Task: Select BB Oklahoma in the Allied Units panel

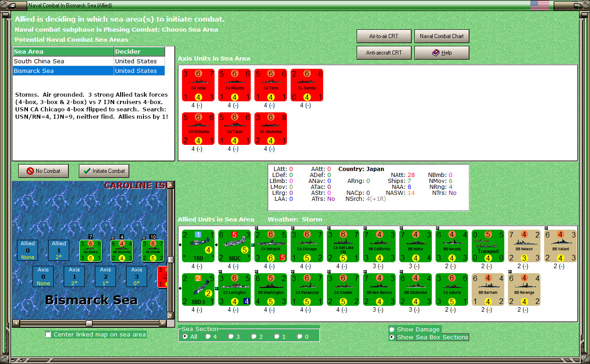Action: [415, 289]
